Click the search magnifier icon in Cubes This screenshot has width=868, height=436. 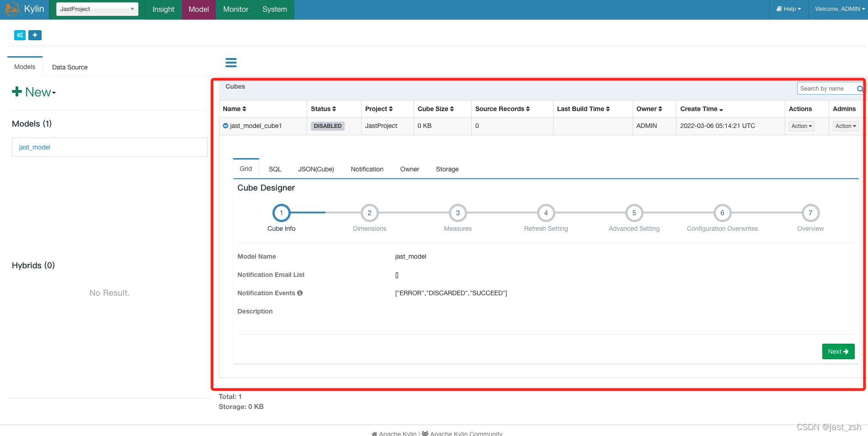tap(860, 89)
